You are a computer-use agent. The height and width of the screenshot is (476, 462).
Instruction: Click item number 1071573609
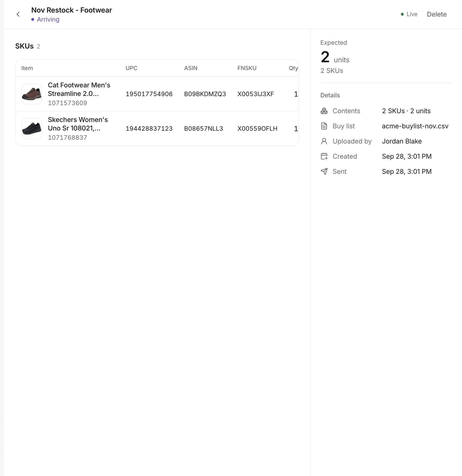67,103
